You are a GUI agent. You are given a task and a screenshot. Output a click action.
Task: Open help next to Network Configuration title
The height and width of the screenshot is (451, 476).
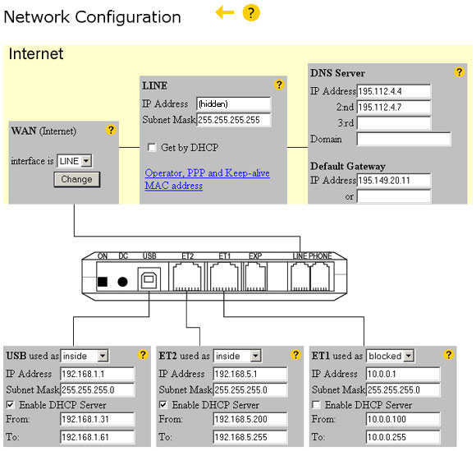coord(251,13)
